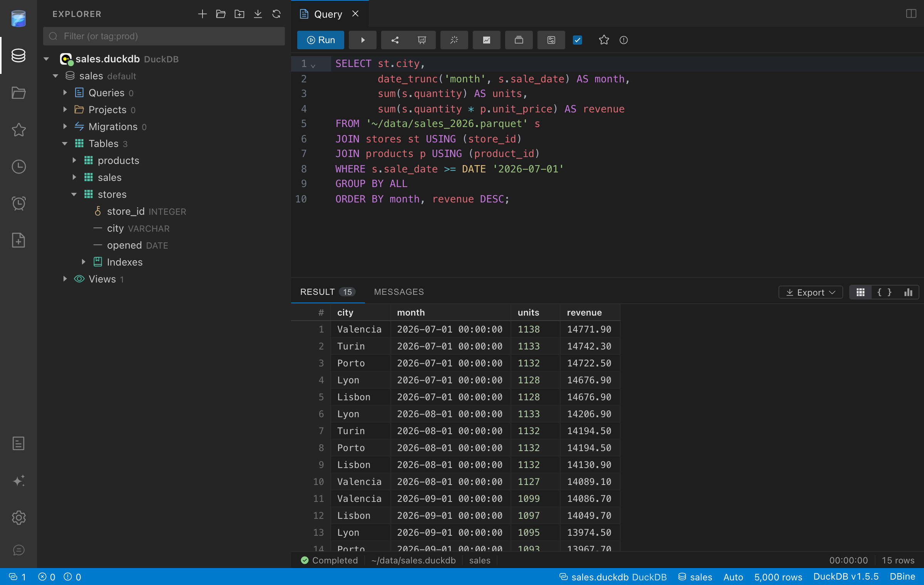The height and width of the screenshot is (585, 924).
Task: Click the 5,000 rows limit setting
Action: 778,577
